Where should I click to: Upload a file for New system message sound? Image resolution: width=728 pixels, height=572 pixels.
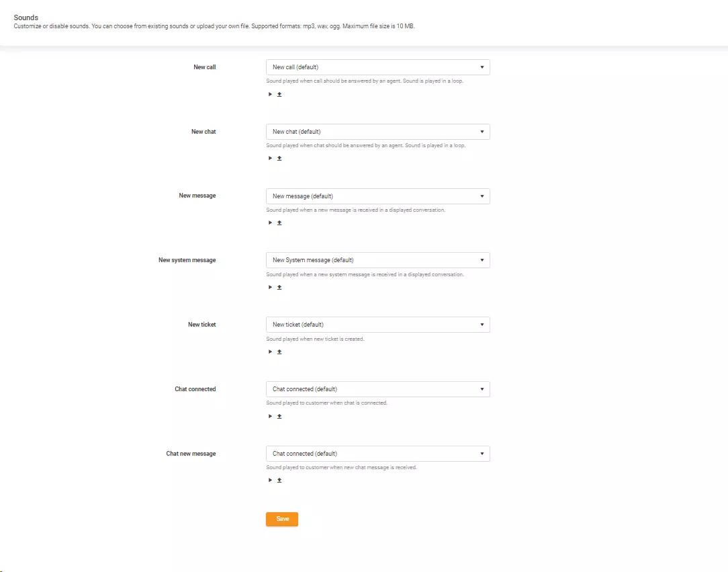pyautogui.click(x=279, y=287)
